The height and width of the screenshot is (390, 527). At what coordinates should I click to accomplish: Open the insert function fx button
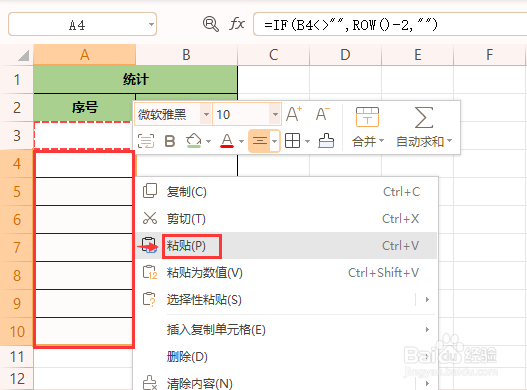(x=237, y=24)
